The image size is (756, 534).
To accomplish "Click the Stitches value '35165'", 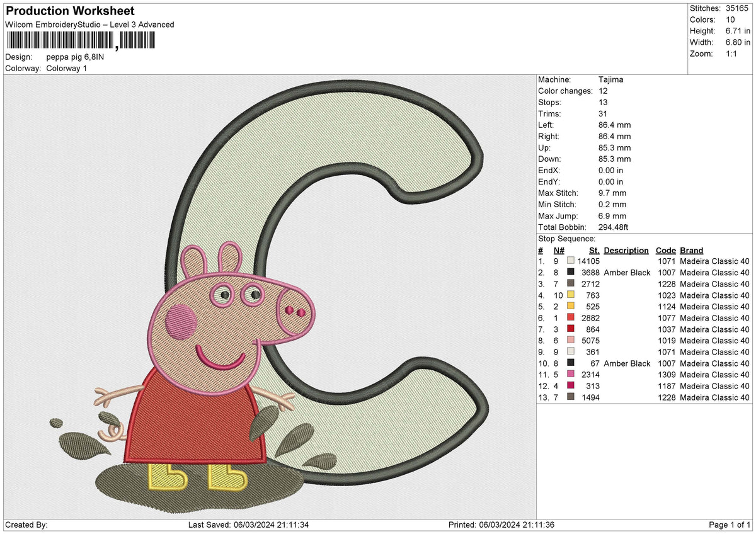I will 736,8.
